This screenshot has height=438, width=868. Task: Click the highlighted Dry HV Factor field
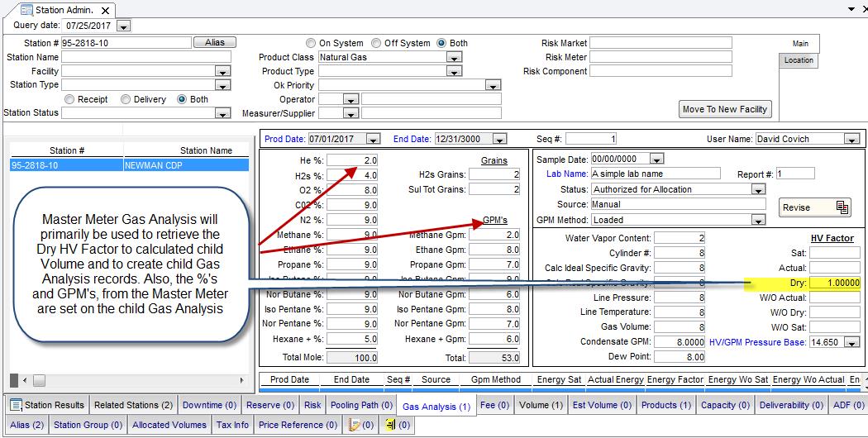click(x=834, y=283)
